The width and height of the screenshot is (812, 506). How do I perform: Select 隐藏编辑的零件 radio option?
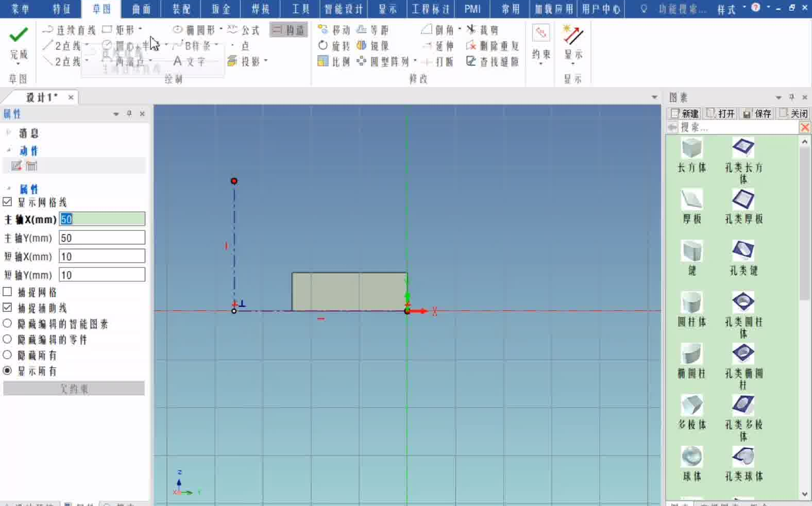pyautogui.click(x=7, y=339)
